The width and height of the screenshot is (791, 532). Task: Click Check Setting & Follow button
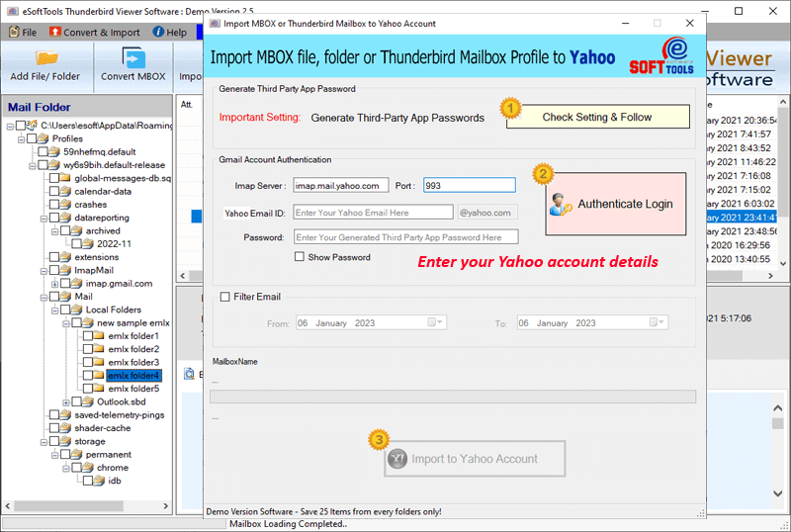tap(598, 117)
